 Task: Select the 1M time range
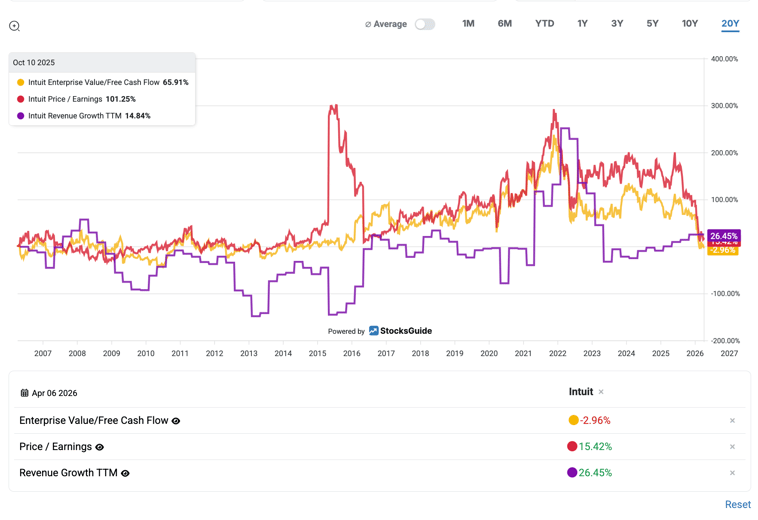[468, 23]
